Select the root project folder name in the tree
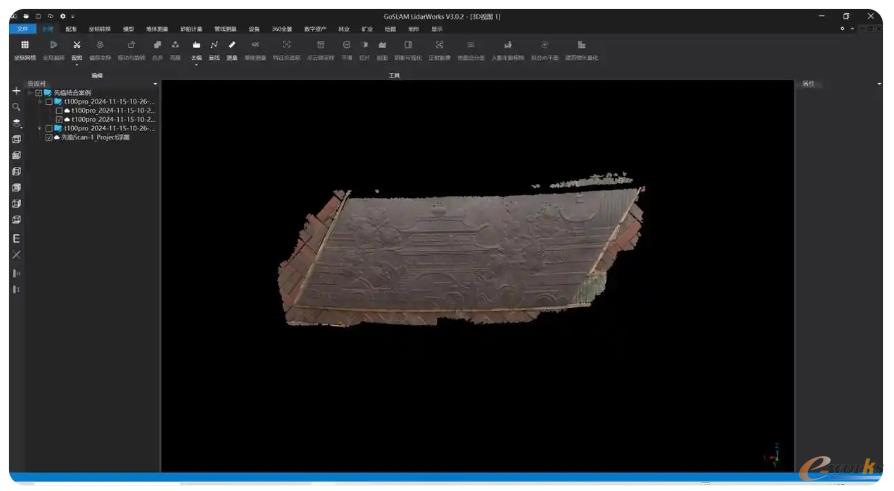This screenshot has height=491, width=894. click(x=72, y=92)
